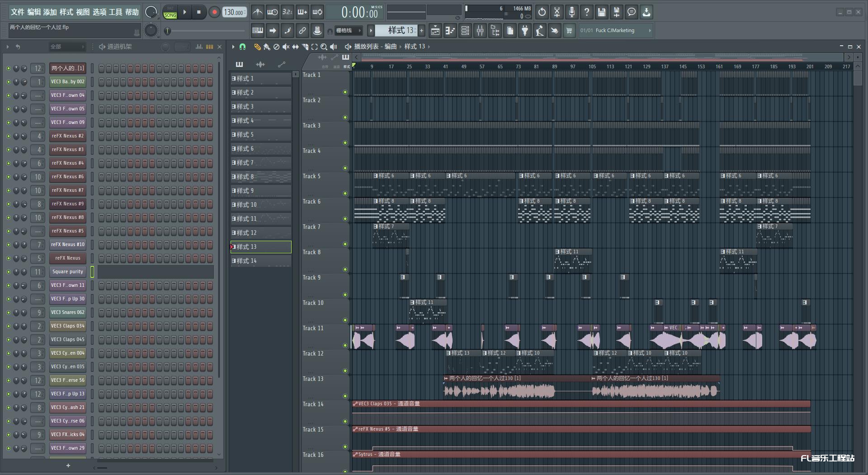
Task: Toggle the metronome icon
Action: tap(257, 12)
